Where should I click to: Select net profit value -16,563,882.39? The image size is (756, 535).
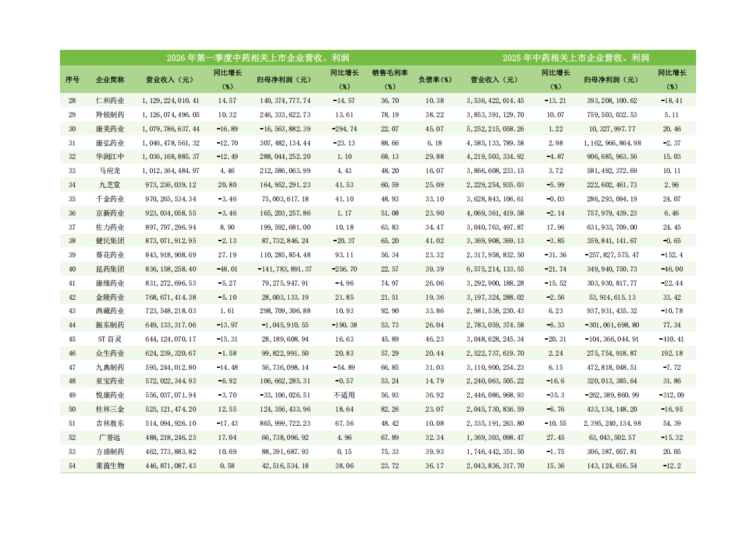pos(285,129)
